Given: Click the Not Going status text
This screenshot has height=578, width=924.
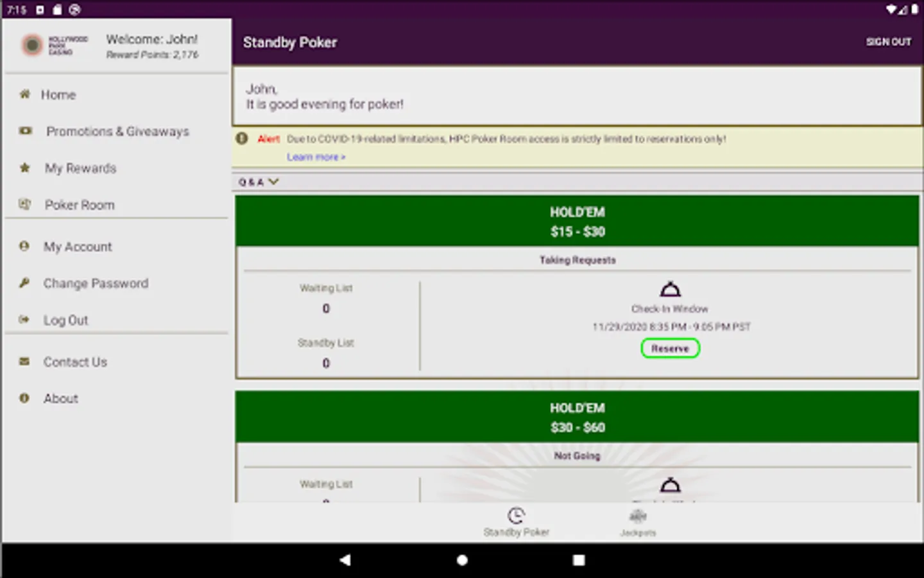Looking at the screenshot, I should 577,456.
